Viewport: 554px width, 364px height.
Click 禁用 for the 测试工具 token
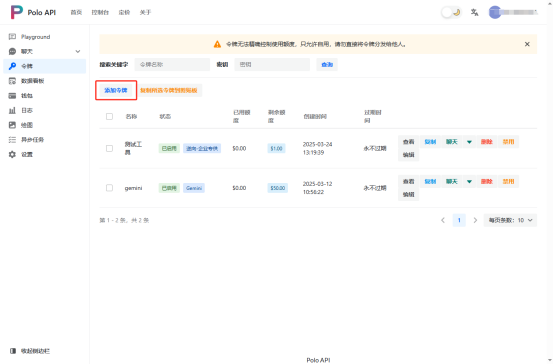click(508, 142)
